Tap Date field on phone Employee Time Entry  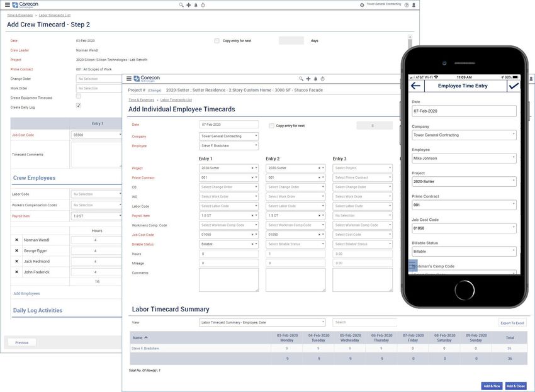click(464, 111)
